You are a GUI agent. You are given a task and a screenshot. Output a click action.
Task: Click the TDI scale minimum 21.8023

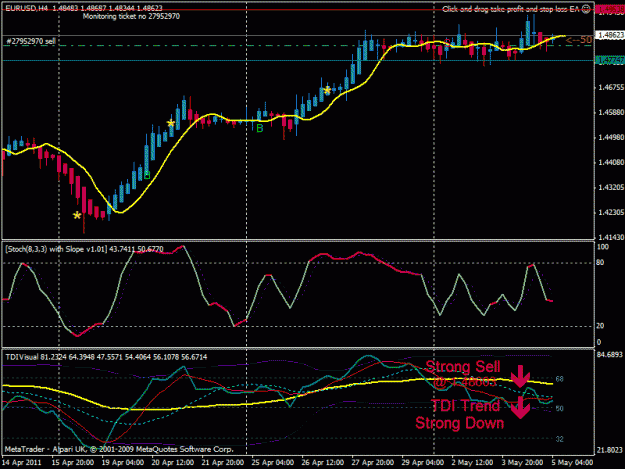click(610, 450)
